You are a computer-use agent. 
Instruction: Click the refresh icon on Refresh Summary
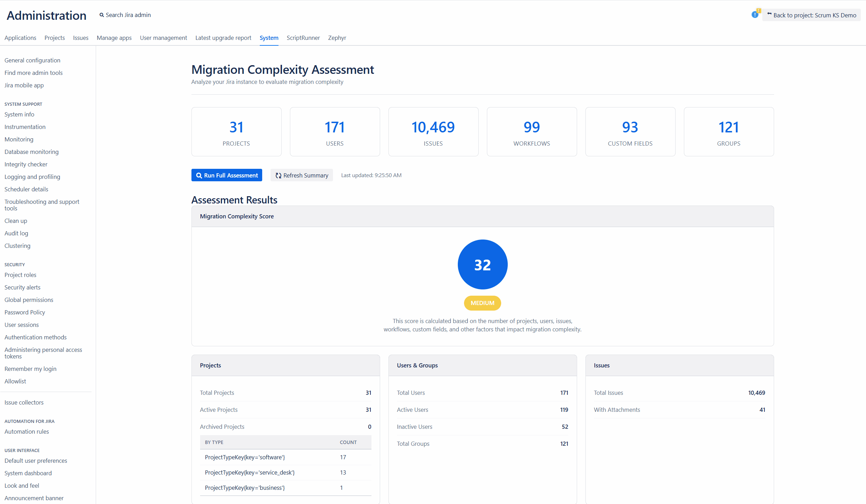pos(278,175)
